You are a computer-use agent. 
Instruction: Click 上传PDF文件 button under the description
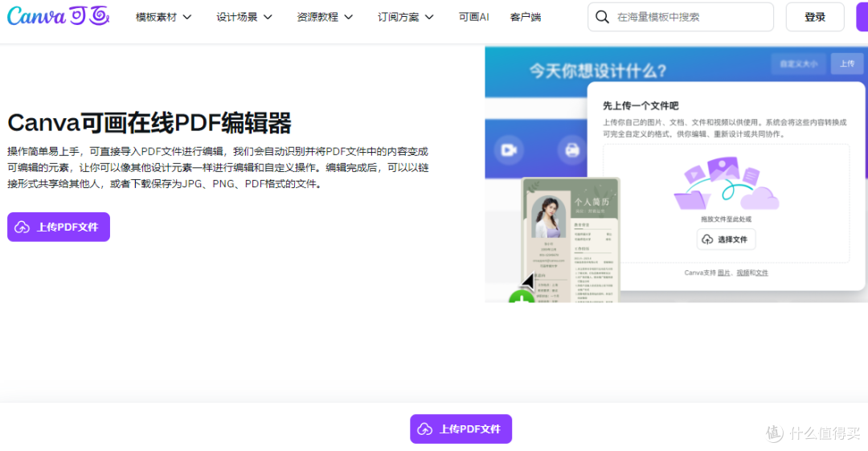pos(59,228)
